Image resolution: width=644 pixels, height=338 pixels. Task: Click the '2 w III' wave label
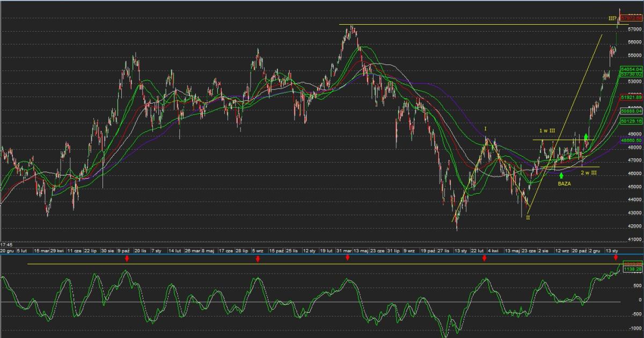tap(589, 172)
